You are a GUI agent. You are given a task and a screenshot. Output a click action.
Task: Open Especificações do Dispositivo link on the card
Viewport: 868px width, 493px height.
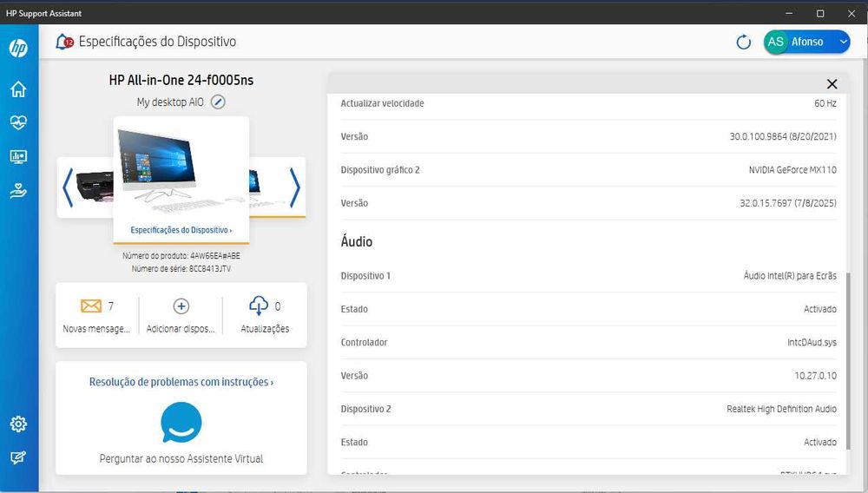tap(181, 230)
